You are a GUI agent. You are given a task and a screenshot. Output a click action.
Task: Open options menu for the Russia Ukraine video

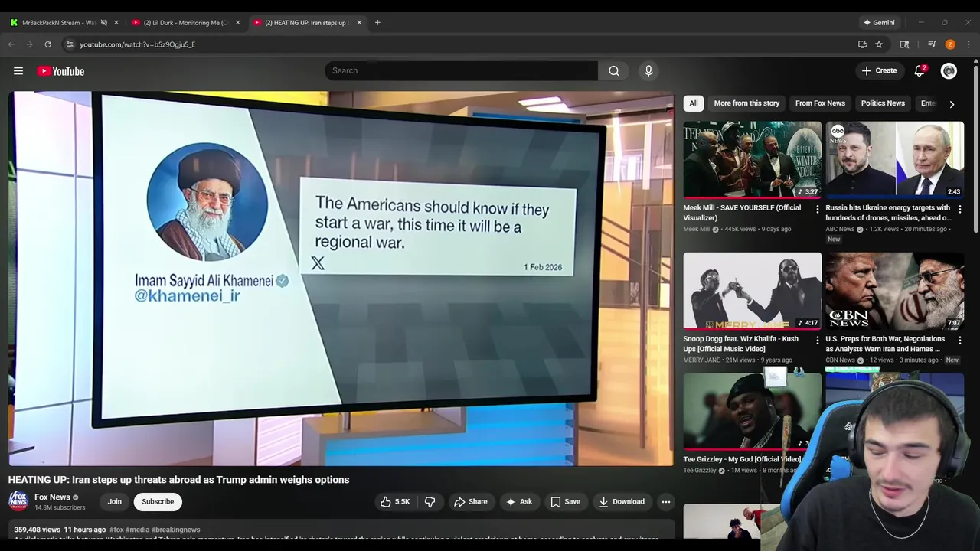click(960, 209)
